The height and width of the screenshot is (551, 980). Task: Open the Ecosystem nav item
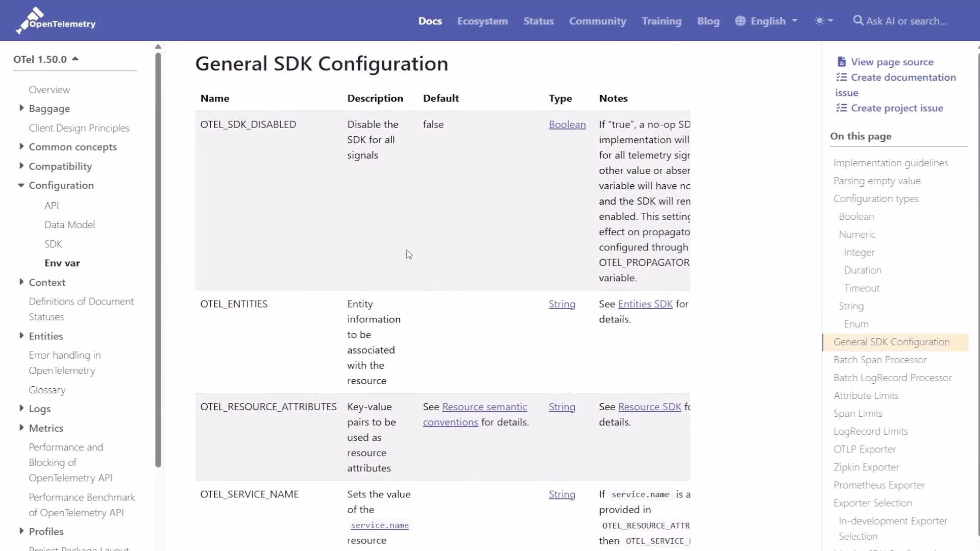(x=482, y=21)
